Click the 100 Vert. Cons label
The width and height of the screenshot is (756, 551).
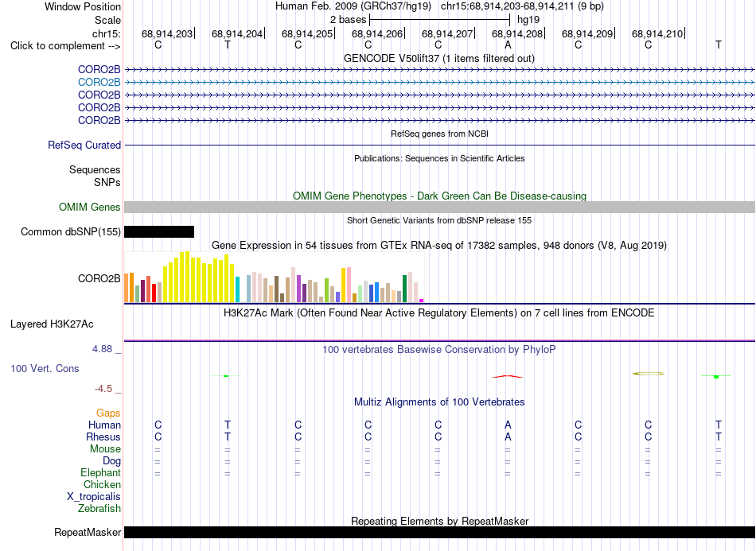point(45,368)
